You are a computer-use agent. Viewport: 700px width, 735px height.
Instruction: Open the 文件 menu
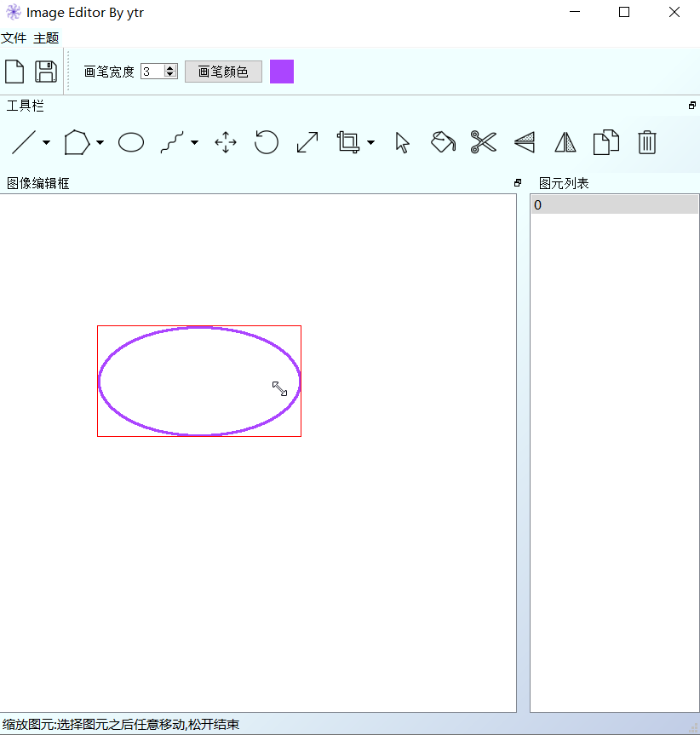[14, 38]
